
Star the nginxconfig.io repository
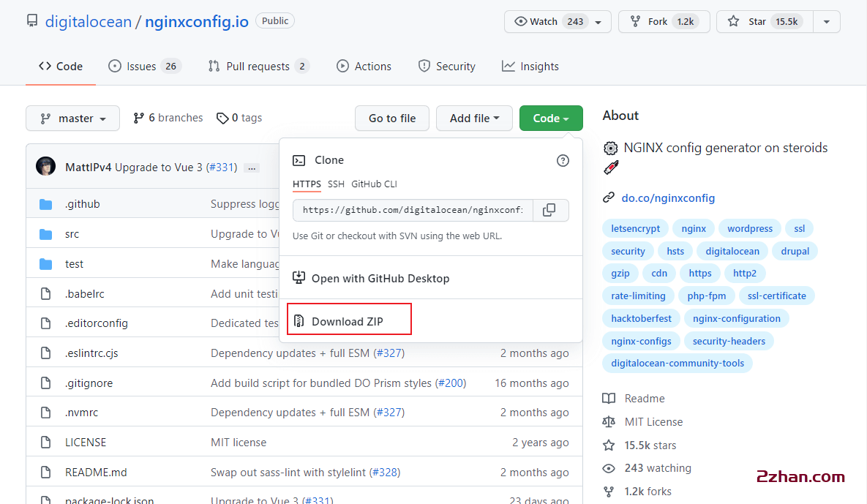(757, 22)
